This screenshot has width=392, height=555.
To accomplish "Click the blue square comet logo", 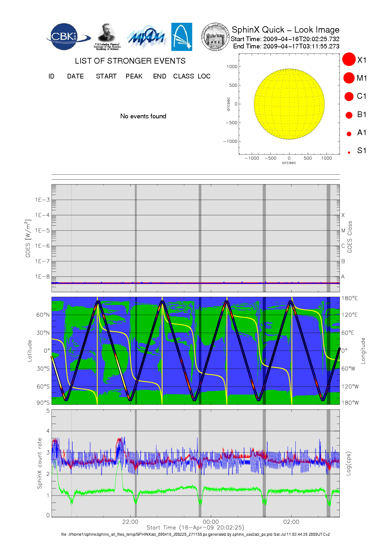I will [182, 37].
